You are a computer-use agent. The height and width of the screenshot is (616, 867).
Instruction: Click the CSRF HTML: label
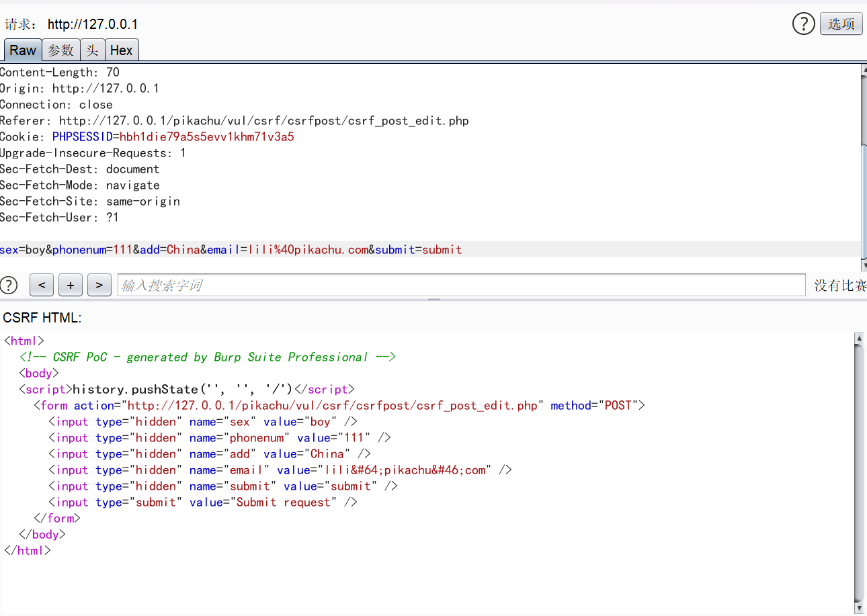pos(42,317)
